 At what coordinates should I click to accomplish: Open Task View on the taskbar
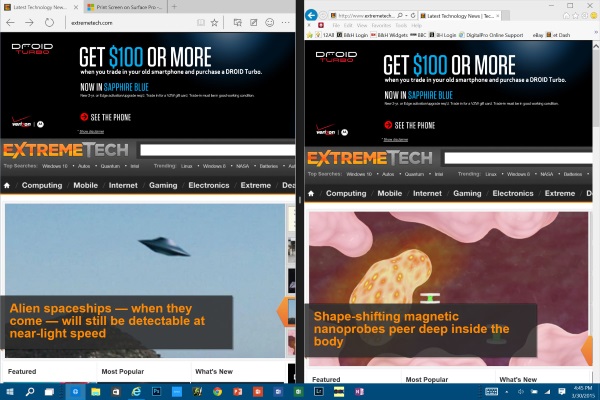tap(49, 392)
